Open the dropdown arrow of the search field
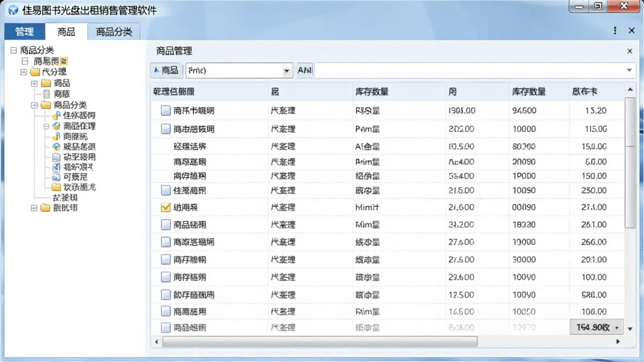This screenshot has height=362, width=644. pos(629,70)
